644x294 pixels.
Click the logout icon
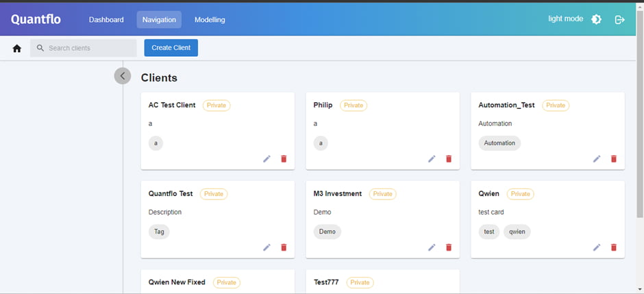pyautogui.click(x=620, y=19)
